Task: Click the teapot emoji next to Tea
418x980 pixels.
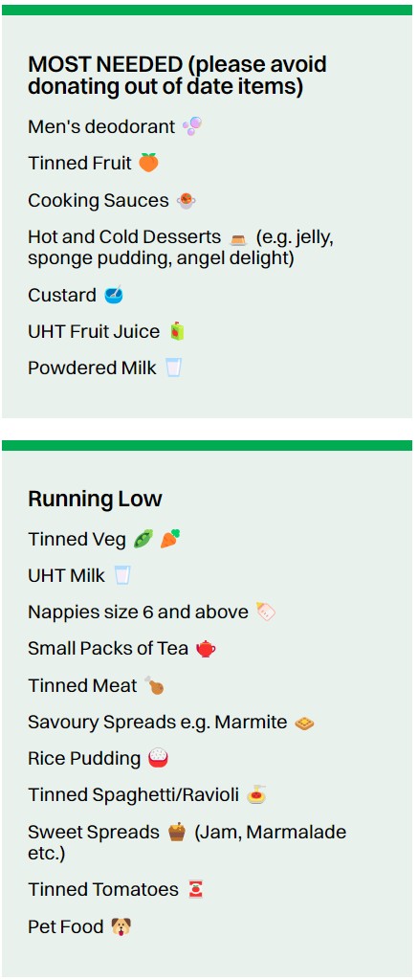Action: [x=206, y=649]
